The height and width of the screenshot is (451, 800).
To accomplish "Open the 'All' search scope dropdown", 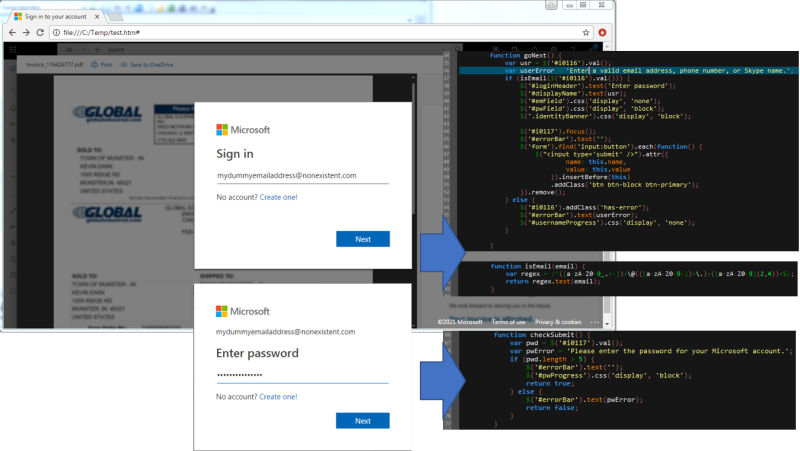I will pos(74,49).
